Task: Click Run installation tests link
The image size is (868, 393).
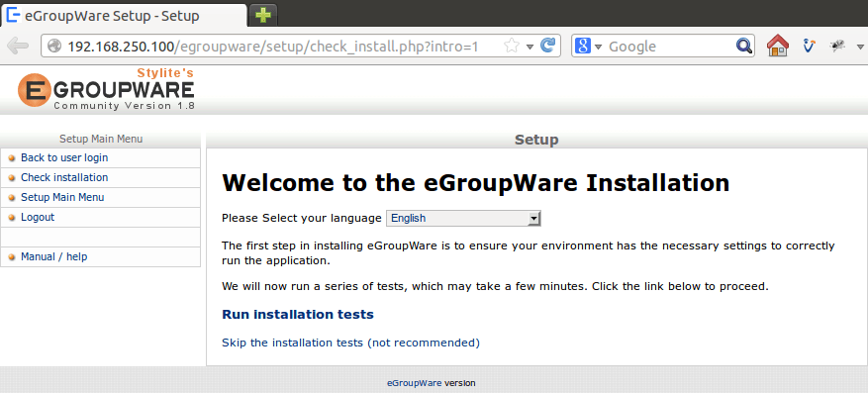Action: (298, 315)
